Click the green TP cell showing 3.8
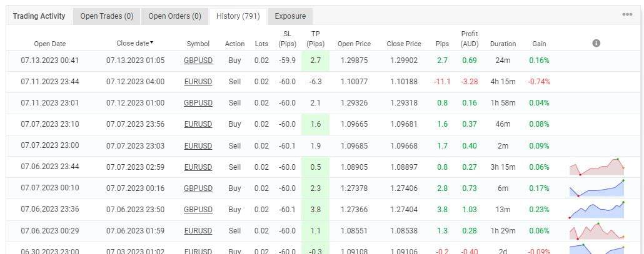 point(315,210)
